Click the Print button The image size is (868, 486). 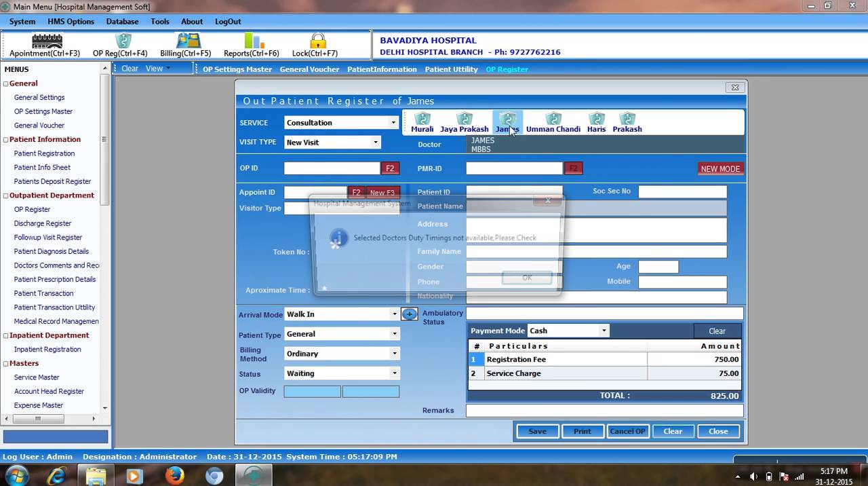pyautogui.click(x=583, y=431)
